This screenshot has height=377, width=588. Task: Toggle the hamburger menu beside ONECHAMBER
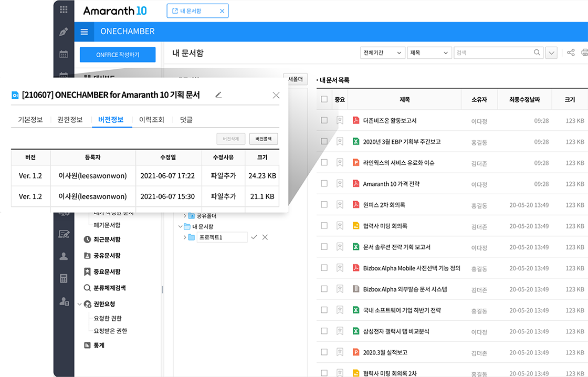click(x=85, y=32)
